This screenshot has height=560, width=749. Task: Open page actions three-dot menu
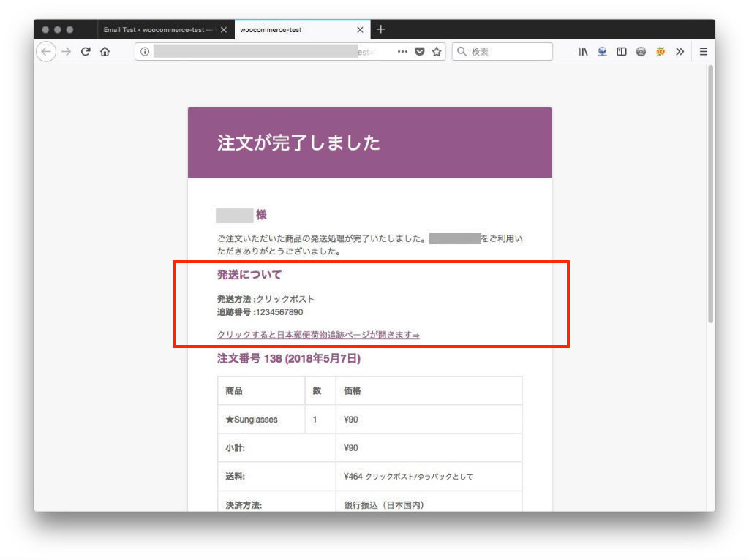(403, 52)
